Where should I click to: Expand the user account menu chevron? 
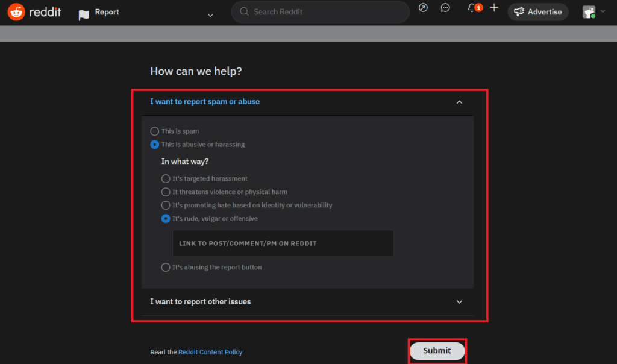(x=603, y=11)
